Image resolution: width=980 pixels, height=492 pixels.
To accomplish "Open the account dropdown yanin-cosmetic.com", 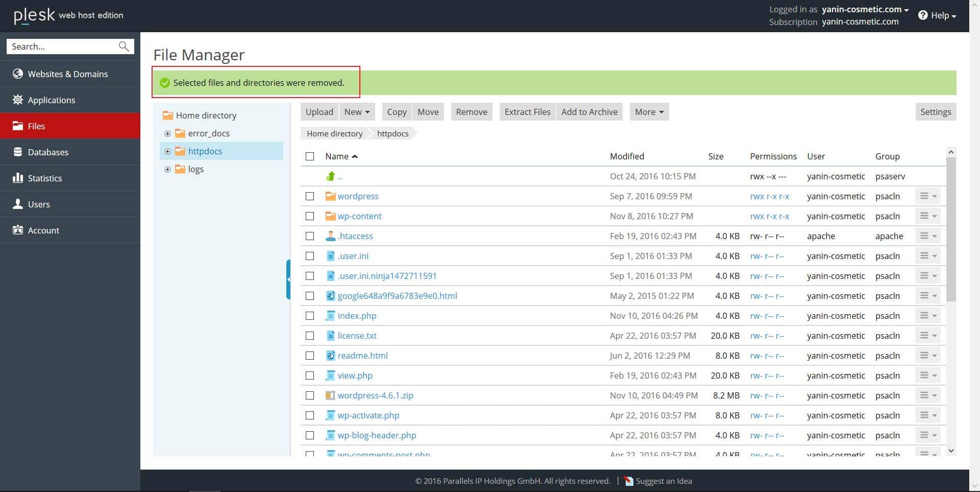I will point(865,9).
